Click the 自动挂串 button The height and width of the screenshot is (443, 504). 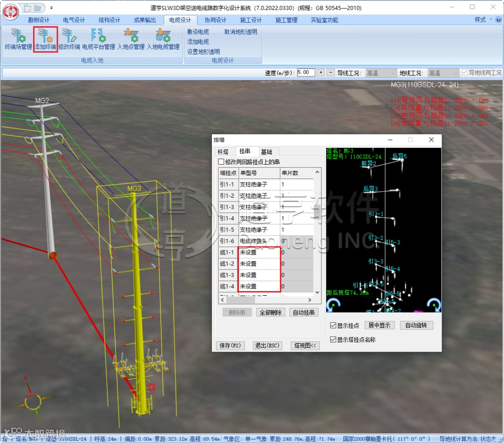(x=303, y=312)
